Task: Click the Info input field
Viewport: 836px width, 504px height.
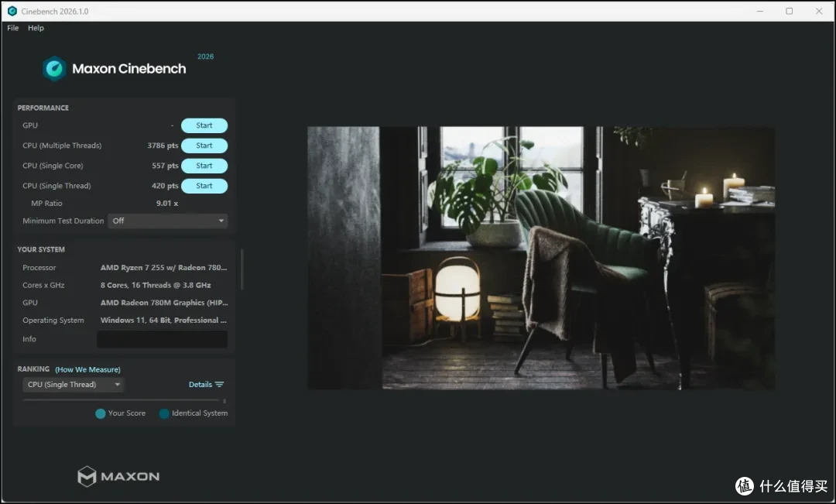Action: tap(162, 339)
